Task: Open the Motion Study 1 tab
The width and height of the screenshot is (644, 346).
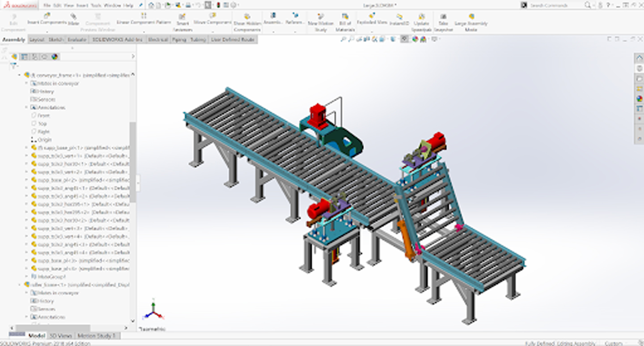Action: pos(97,336)
